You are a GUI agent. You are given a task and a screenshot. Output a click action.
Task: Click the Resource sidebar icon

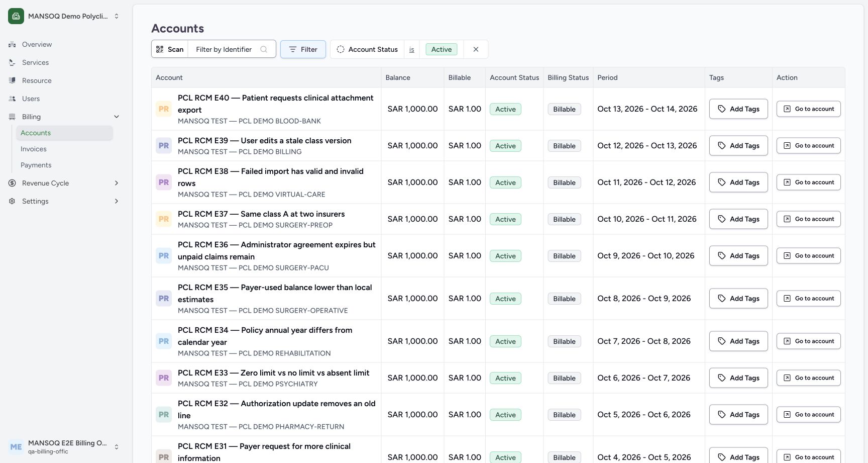(x=12, y=80)
